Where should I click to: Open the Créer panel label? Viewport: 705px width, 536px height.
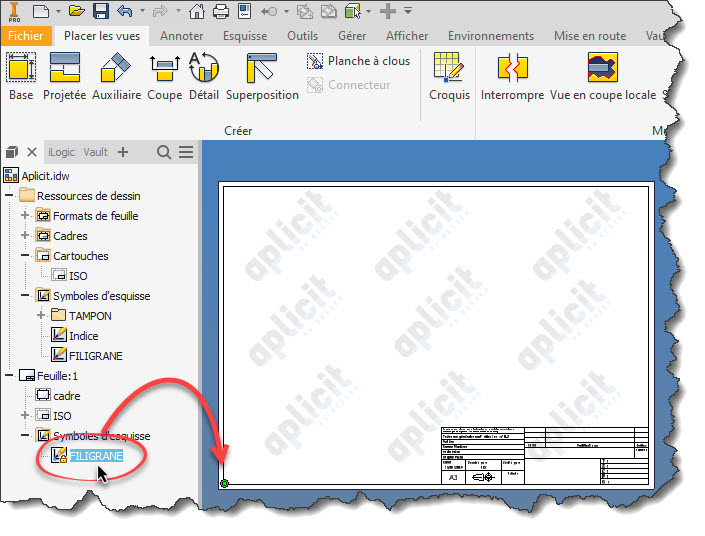(238, 131)
